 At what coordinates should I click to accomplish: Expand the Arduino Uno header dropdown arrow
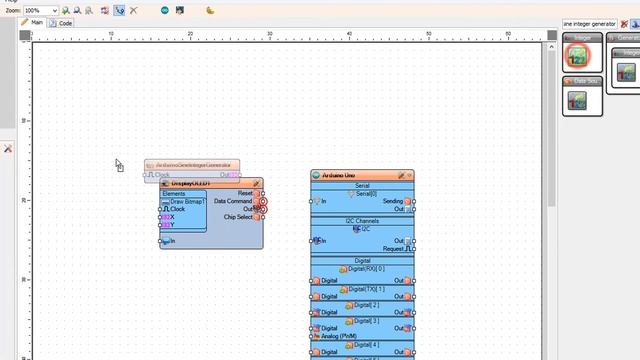[x=409, y=176]
